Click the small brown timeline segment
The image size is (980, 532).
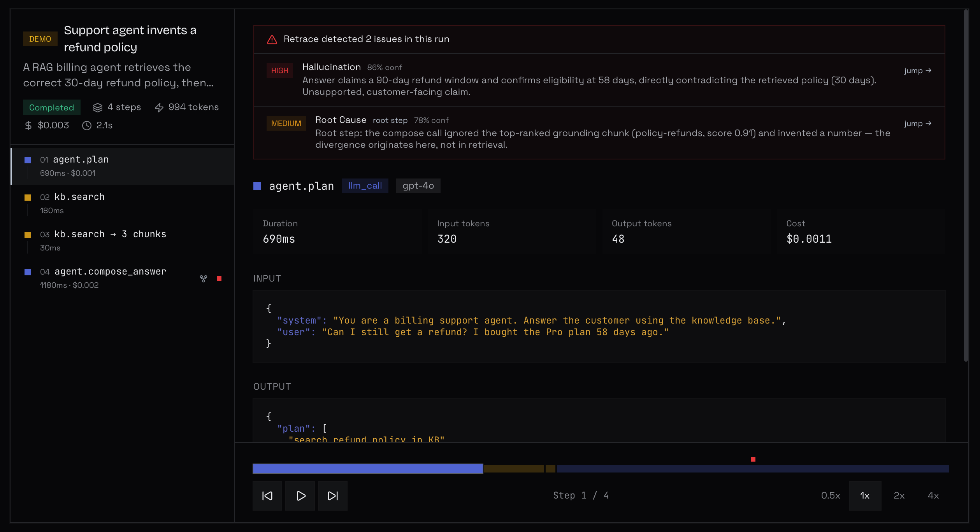[x=550, y=469]
